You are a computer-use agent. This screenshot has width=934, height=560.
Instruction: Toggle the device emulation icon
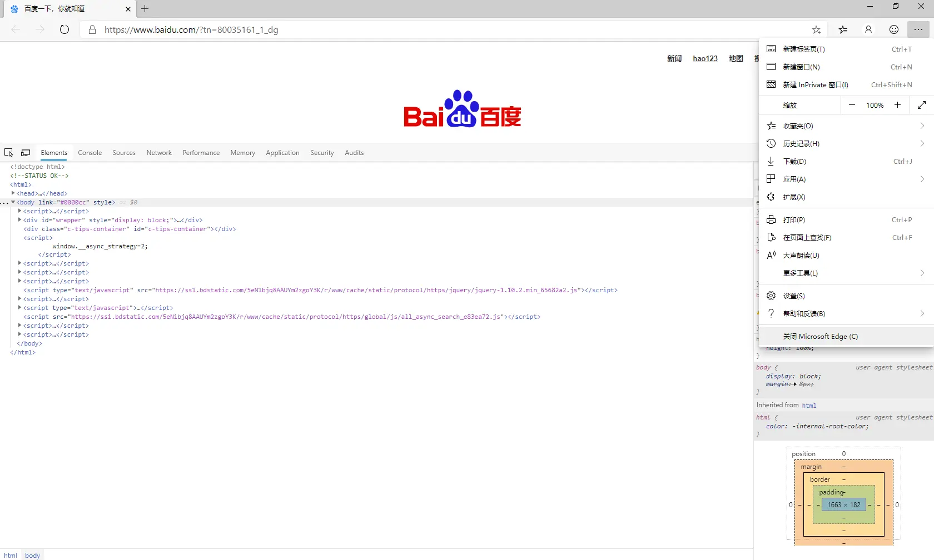pos(26,152)
